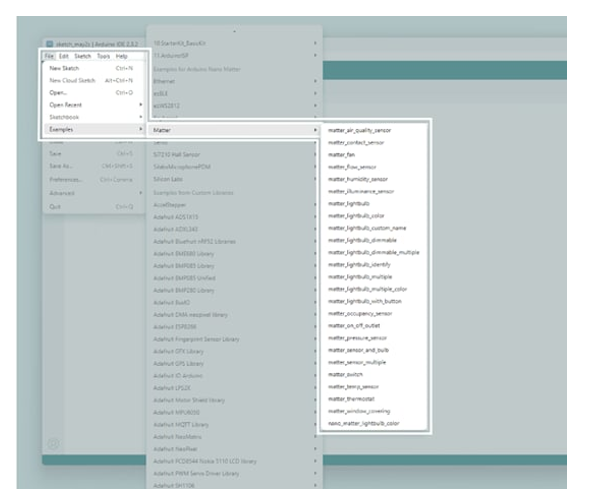Open the matter_lightbulb_custom_name example

pos(375,228)
